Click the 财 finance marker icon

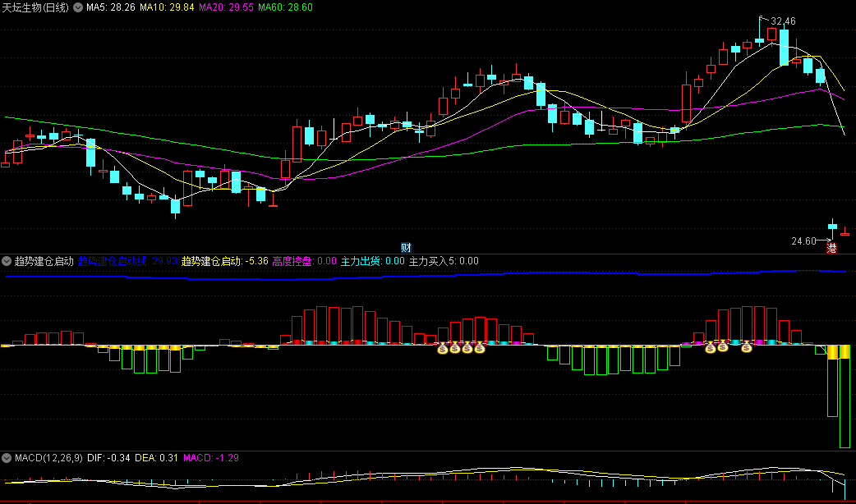click(x=406, y=248)
